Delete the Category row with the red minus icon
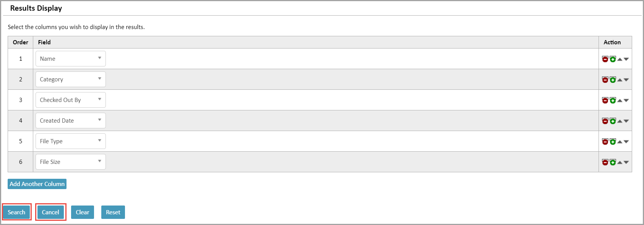The image size is (644, 225). pyautogui.click(x=605, y=79)
